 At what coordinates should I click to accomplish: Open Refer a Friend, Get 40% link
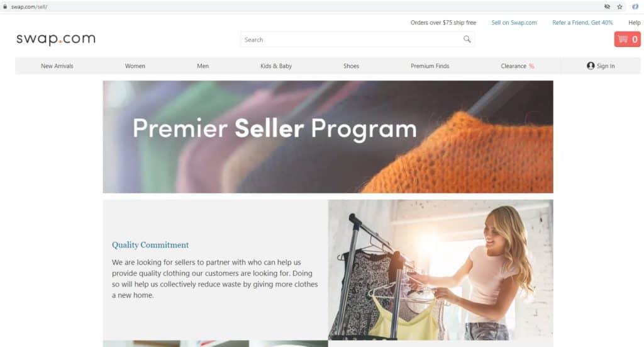582,23
